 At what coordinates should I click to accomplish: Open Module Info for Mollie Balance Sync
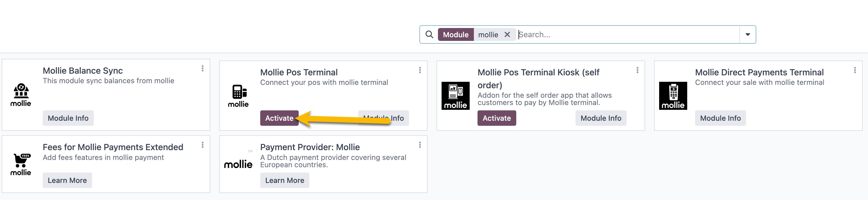[x=68, y=118]
